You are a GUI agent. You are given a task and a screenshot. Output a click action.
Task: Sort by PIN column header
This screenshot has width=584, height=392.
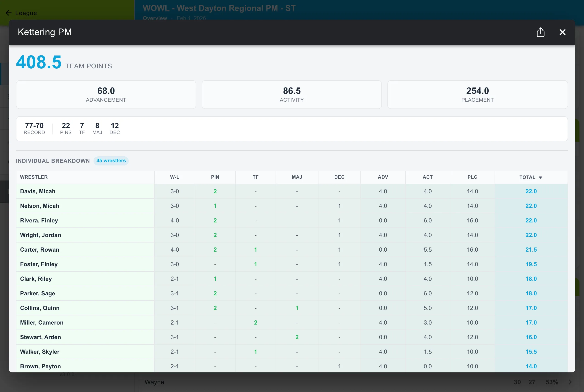[215, 177]
